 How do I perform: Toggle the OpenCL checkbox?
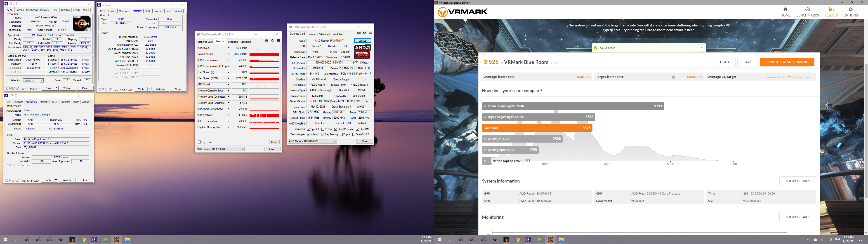(x=308, y=129)
